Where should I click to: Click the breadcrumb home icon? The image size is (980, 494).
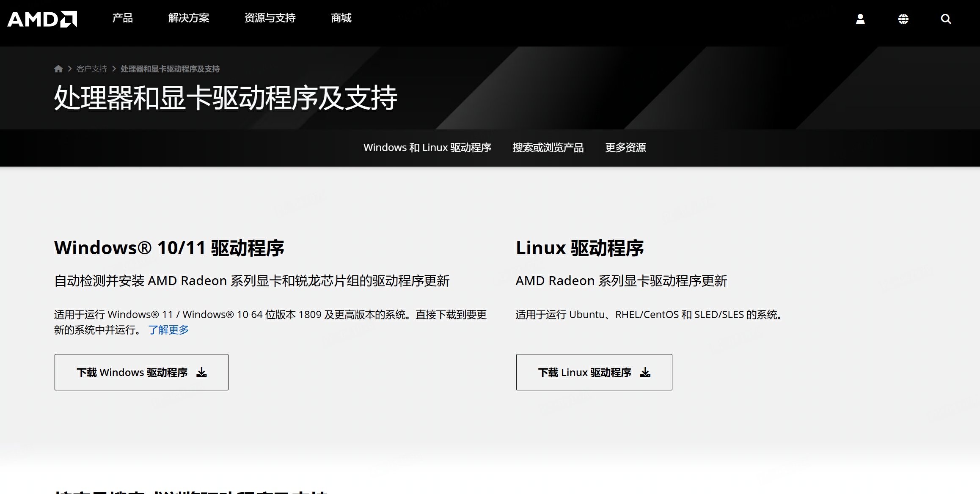click(58, 69)
